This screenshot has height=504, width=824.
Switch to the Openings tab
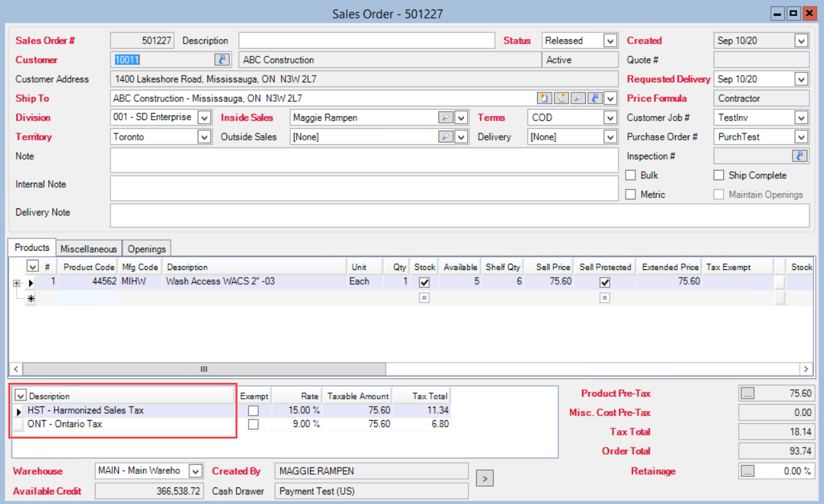click(x=146, y=249)
